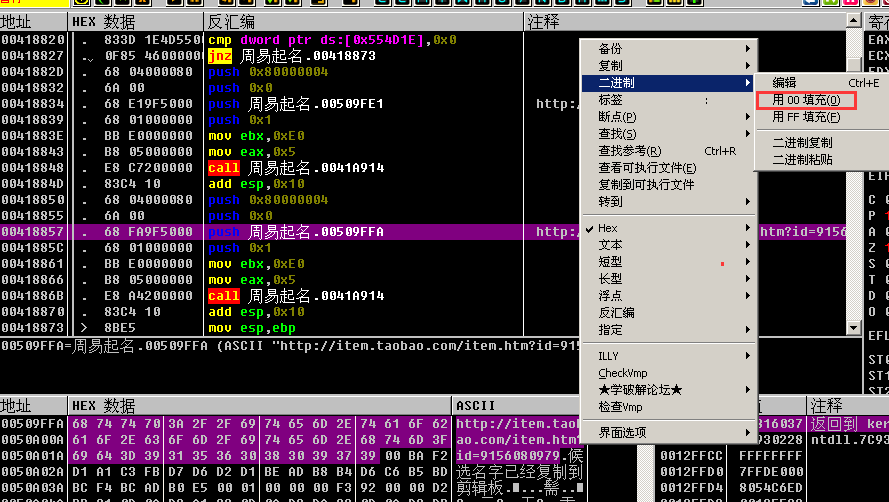
Task: Open the 浮点 submenu
Action: pyautogui.click(x=669, y=296)
